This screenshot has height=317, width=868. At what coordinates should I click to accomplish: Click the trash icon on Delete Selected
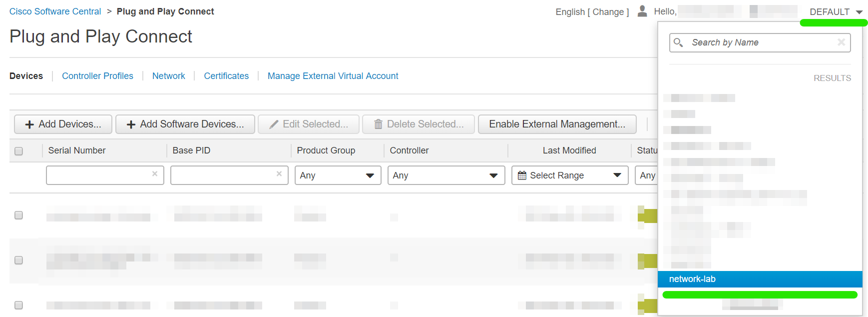378,124
